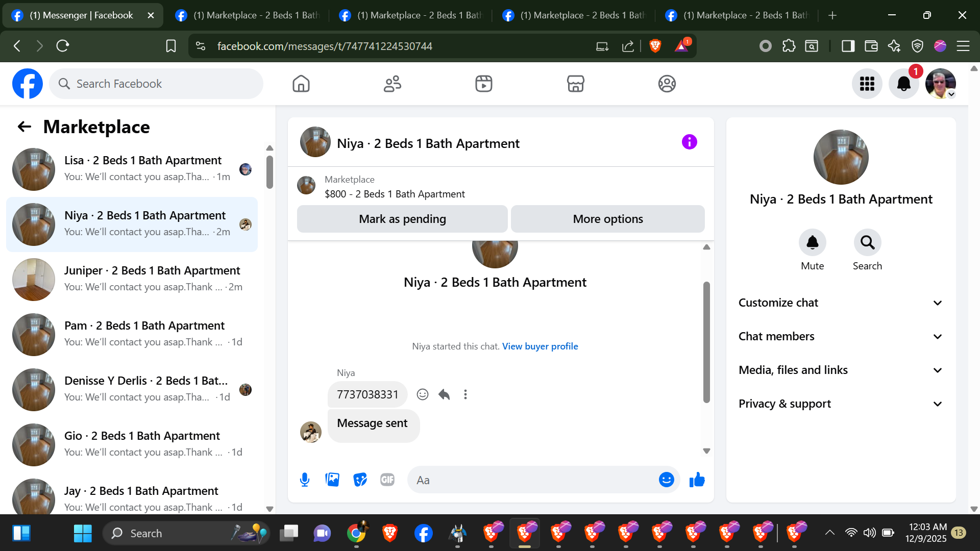The image size is (980, 551).
Task: Click the listing thumbnail in Marketplace banner
Action: (306, 185)
